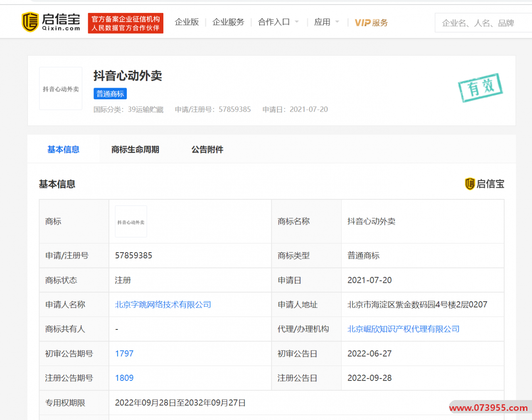Select the 初审公告日 value 2022-06-27
The image size is (532, 420).
click(x=369, y=354)
